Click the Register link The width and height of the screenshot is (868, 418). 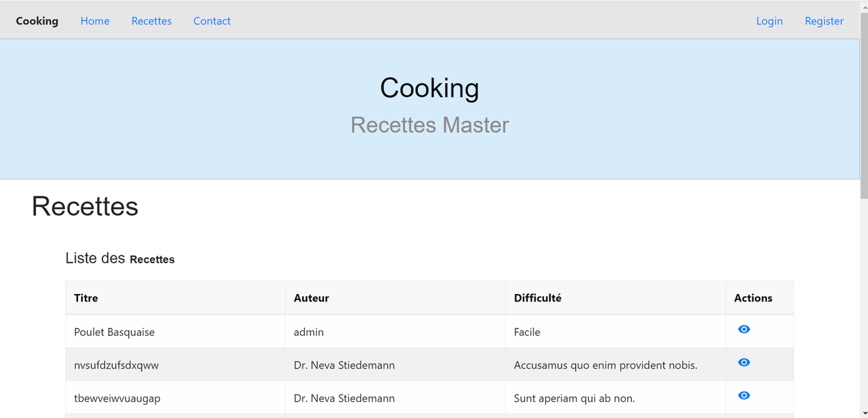824,21
